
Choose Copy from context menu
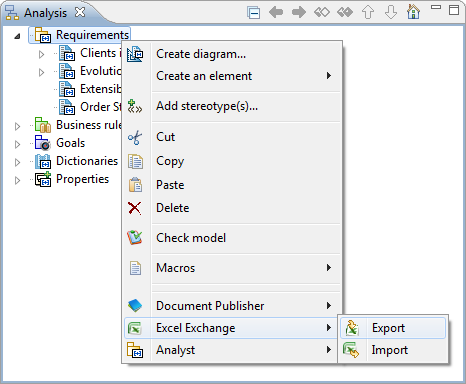[x=232, y=161]
